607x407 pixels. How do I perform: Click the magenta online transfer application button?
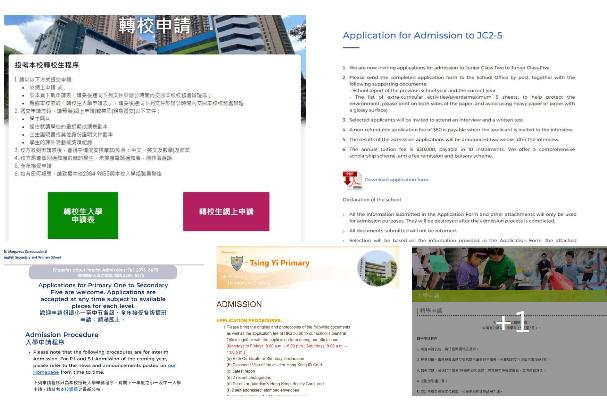coord(225,211)
